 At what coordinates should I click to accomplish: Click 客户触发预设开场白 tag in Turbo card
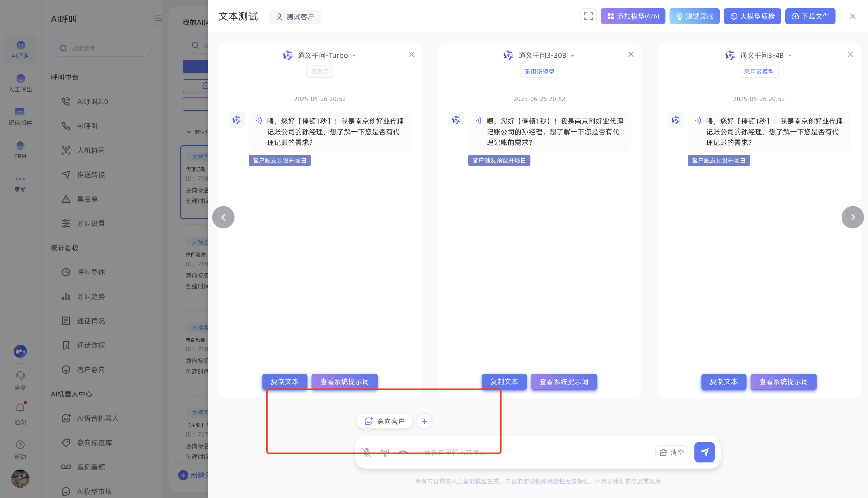coord(279,160)
